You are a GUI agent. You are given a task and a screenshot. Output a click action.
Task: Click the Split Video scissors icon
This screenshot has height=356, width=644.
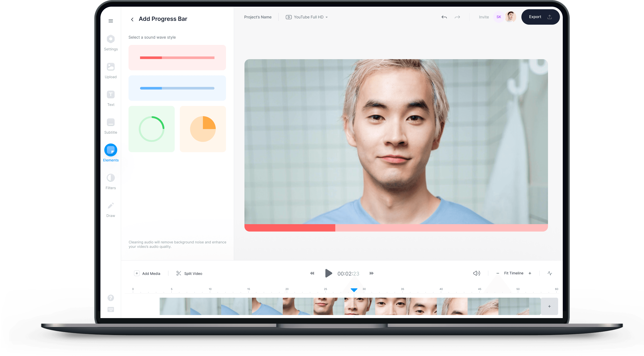tap(179, 273)
